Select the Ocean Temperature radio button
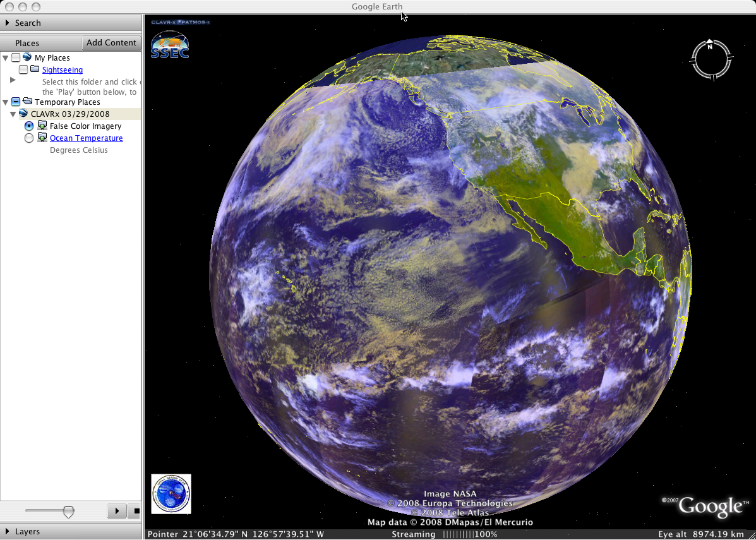Screen dimensions: 756x540 coord(29,138)
